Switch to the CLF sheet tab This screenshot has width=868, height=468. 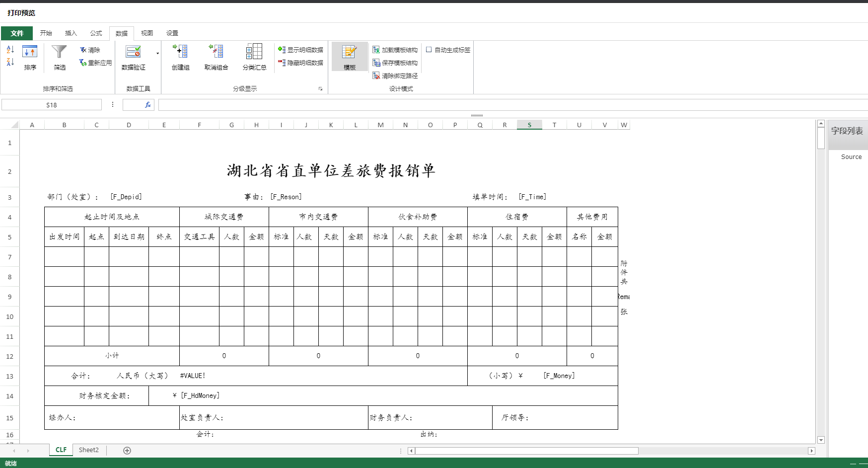(61, 450)
